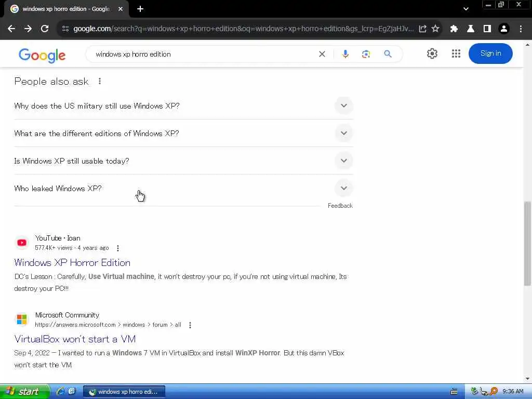Search by image with Lens icon
Image resolution: width=532 pixels, height=399 pixels.
366,54
